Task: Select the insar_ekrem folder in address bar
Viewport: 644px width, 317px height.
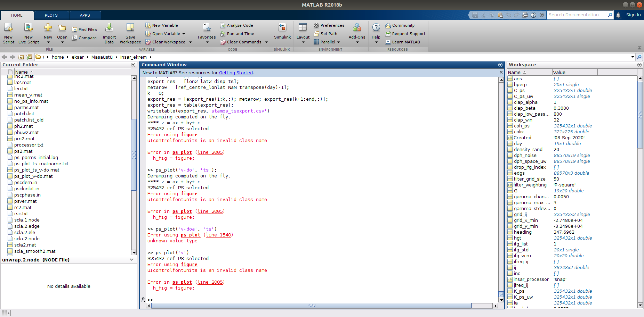Action: click(134, 57)
